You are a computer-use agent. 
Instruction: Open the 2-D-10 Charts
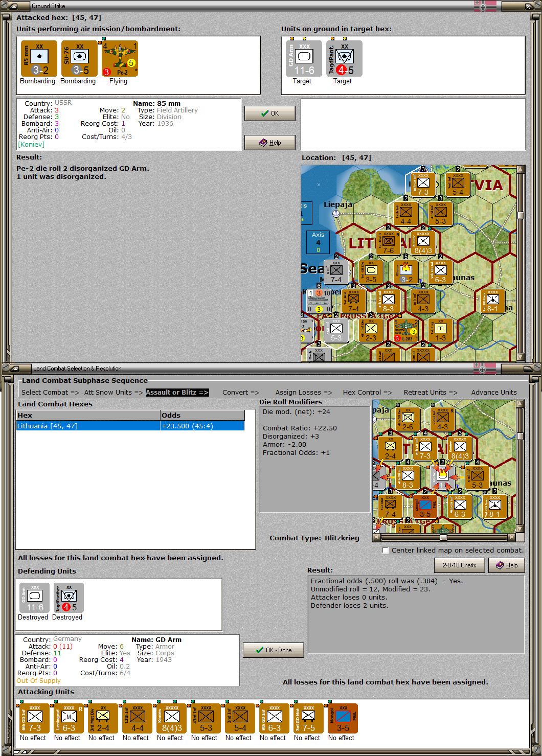[x=460, y=565]
